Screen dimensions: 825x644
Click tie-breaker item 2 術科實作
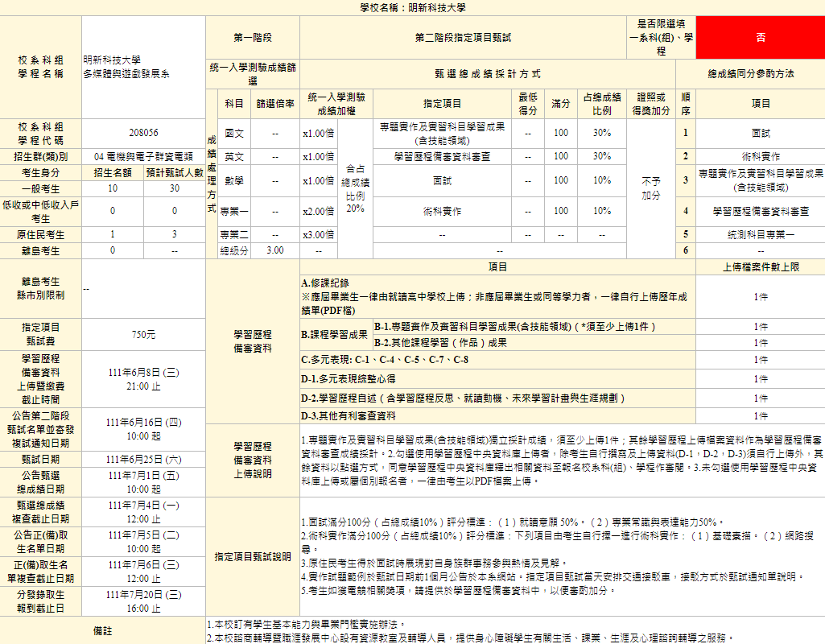(x=761, y=157)
